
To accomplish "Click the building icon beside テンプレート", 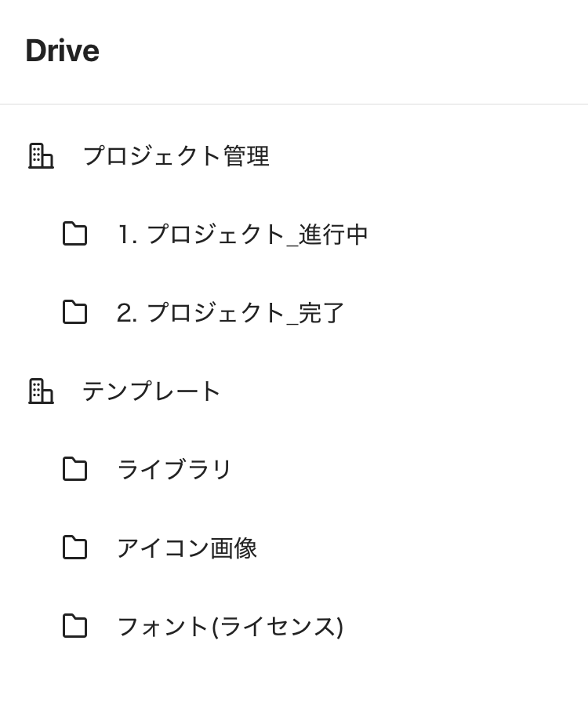I will [x=41, y=391].
